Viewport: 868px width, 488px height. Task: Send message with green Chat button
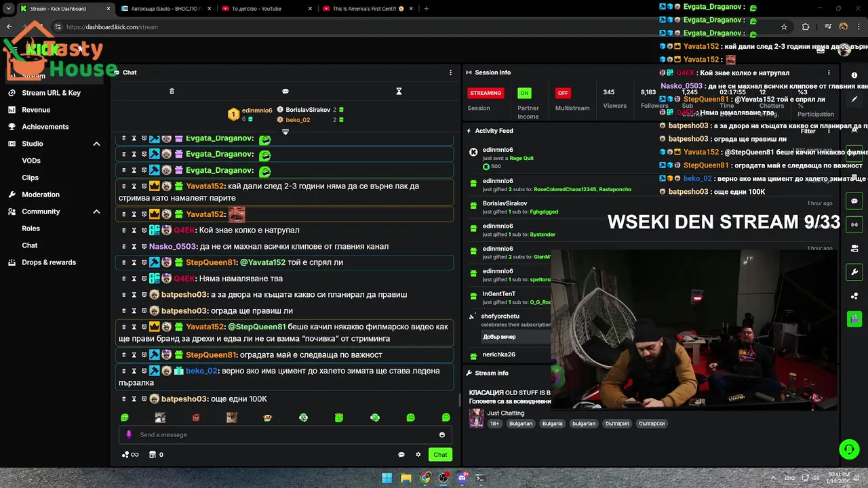click(x=441, y=455)
